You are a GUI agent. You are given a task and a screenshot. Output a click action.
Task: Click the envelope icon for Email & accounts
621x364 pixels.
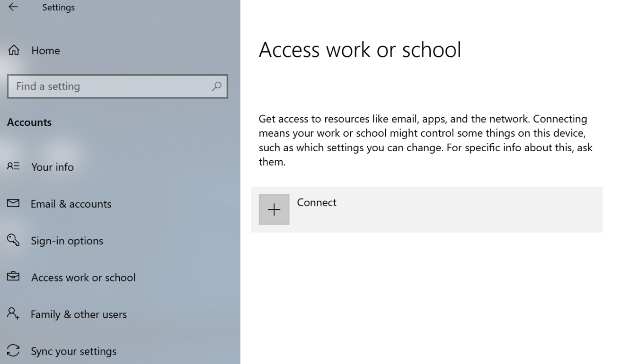pyautogui.click(x=13, y=203)
